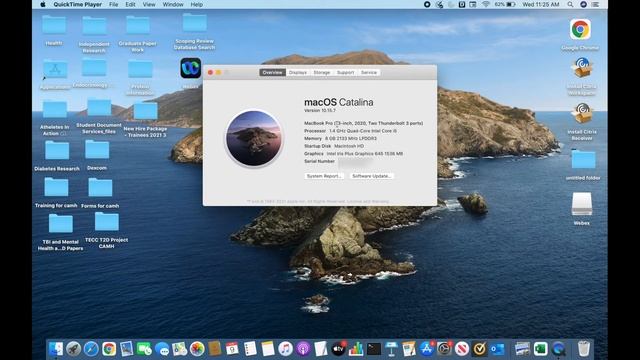Viewport: 640px width, 360px height.
Task: Open the Trash in the dock
Action: coord(584,348)
